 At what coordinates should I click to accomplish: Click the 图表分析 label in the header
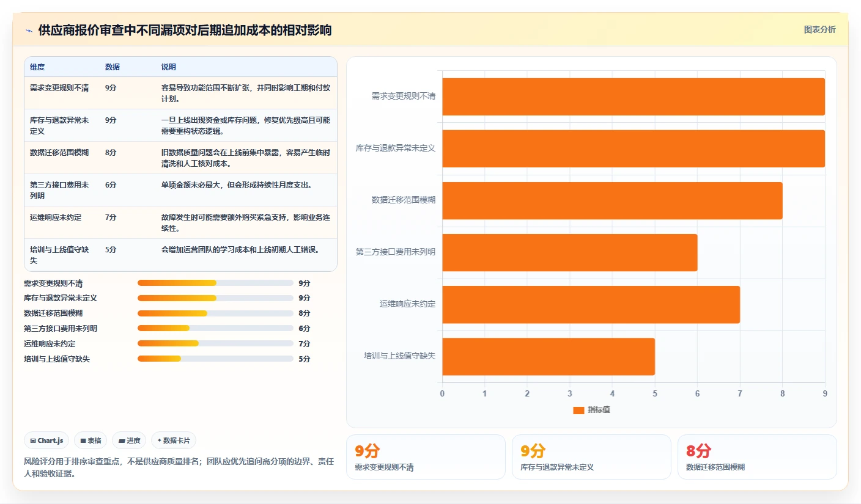pyautogui.click(x=819, y=30)
